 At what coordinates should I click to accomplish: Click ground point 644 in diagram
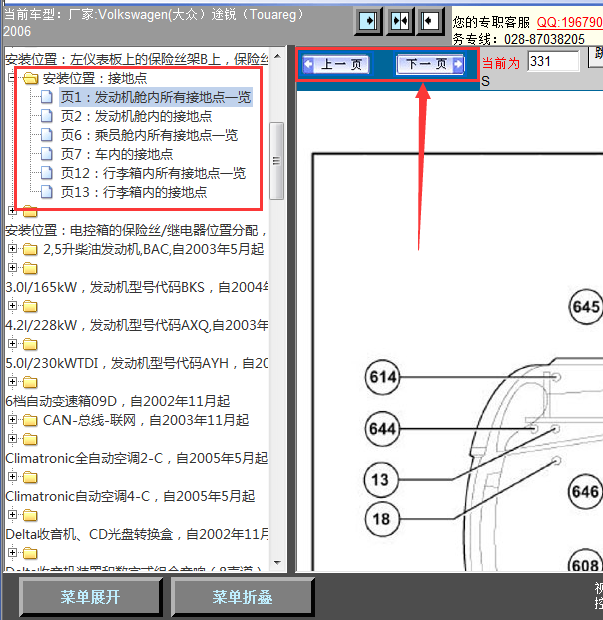click(x=382, y=429)
